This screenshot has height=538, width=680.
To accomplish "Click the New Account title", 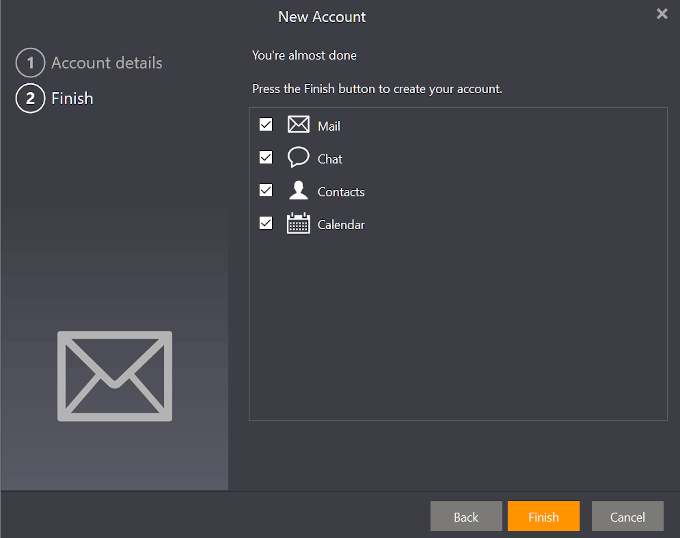I will point(322,17).
